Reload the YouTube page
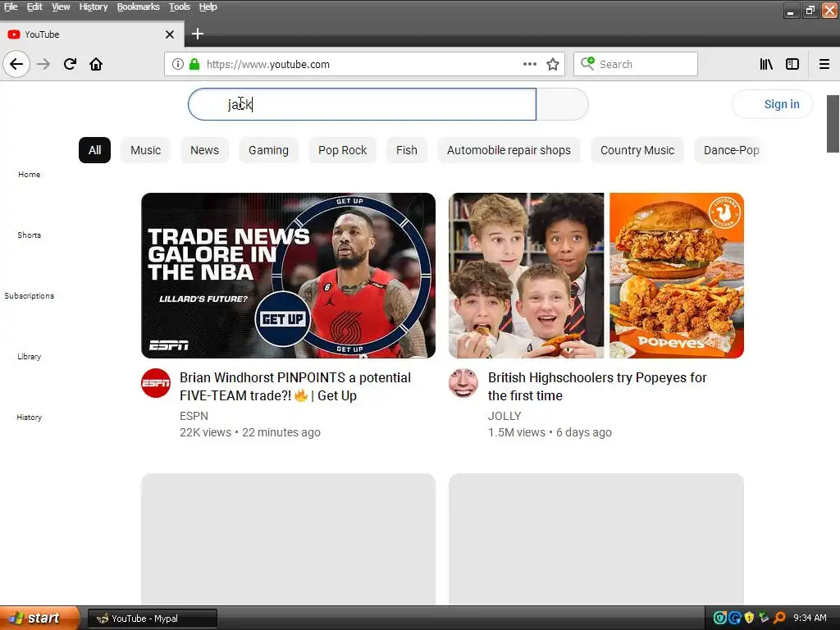Viewport: 840px width, 630px height. 71,64
